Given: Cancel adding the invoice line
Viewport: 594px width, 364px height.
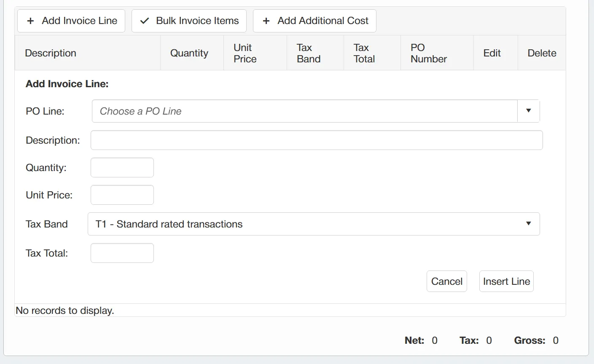Looking at the screenshot, I should point(447,281).
